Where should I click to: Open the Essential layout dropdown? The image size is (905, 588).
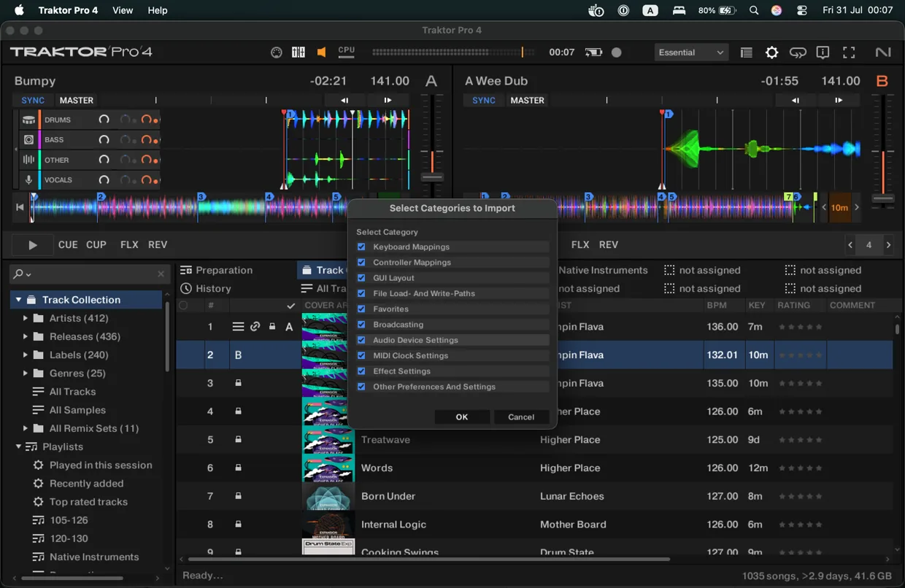(x=690, y=53)
